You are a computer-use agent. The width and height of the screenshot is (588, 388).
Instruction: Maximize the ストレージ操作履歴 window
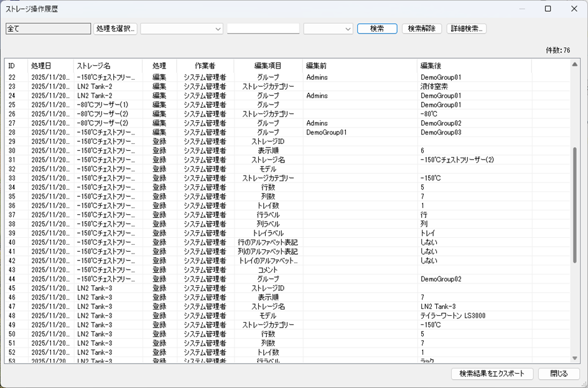(548, 9)
